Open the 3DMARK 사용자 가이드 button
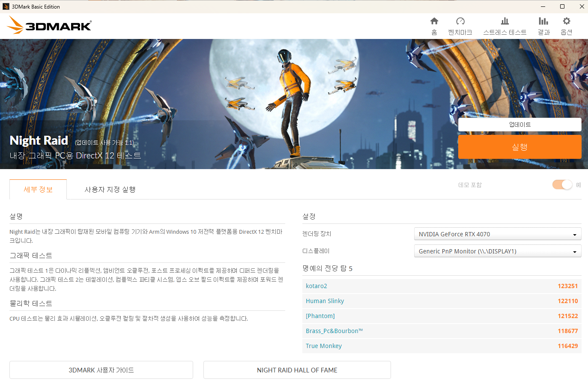588x381 pixels. (x=101, y=370)
